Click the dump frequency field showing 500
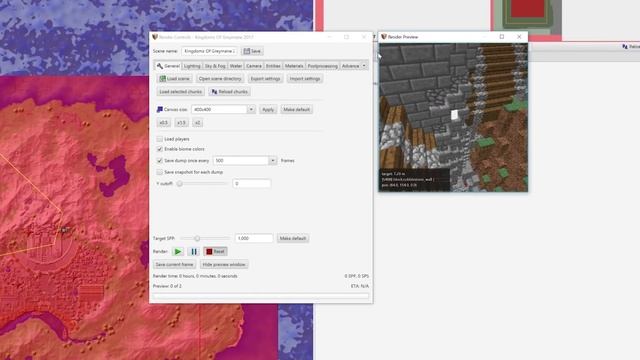 pos(240,161)
